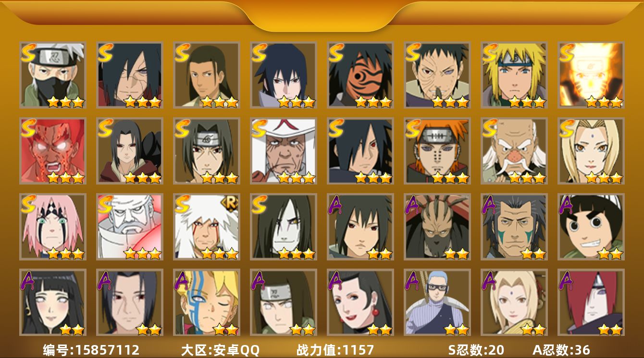Viewport: 644px width, 358px height.
Task: Select pink-haired Sakura with face markings
Action: (53, 227)
